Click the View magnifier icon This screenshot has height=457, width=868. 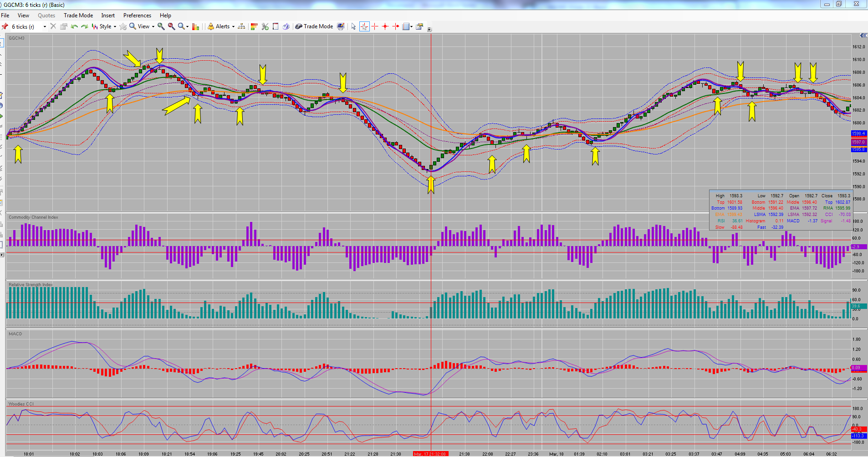coord(133,26)
